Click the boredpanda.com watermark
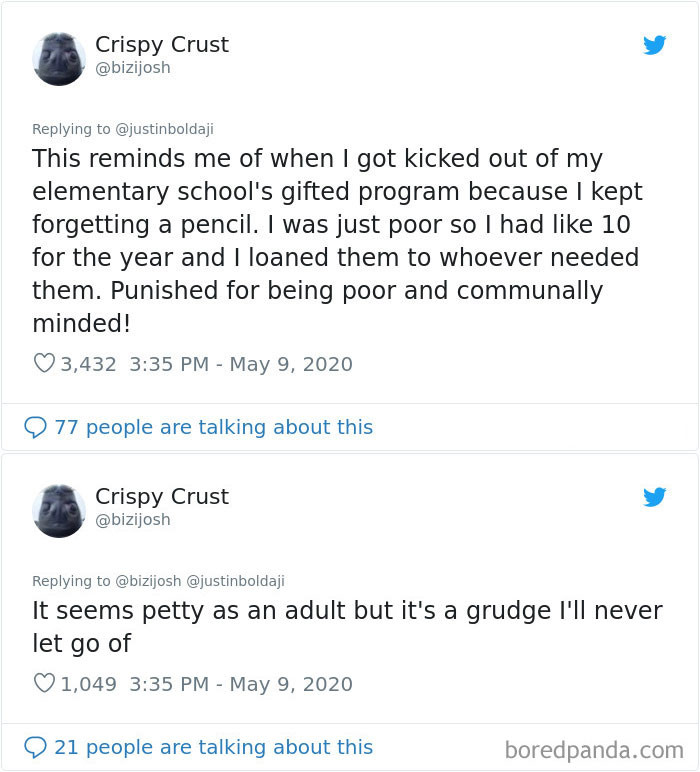This screenshot has width=700, height=772. (x=594, y=749)
